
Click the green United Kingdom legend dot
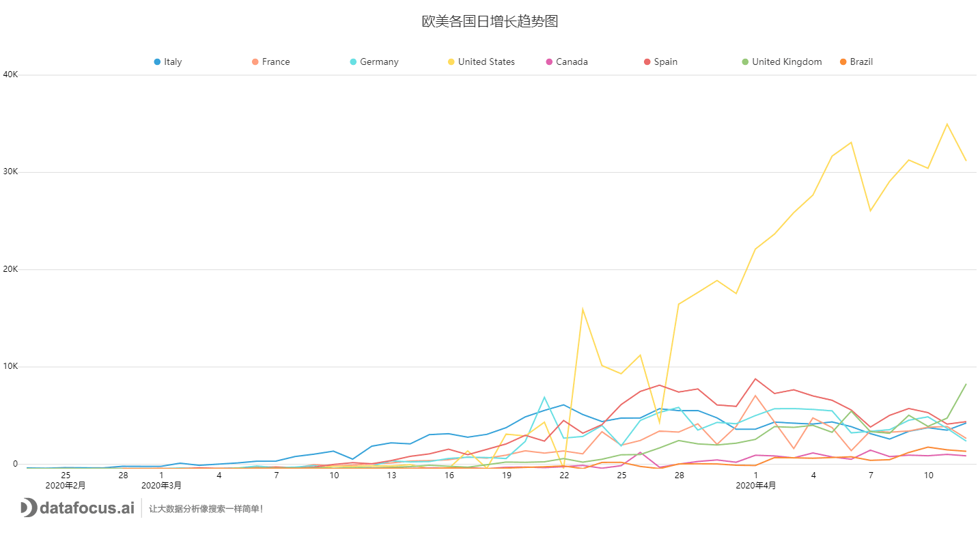pyautogui.click(x=746, y=62)
